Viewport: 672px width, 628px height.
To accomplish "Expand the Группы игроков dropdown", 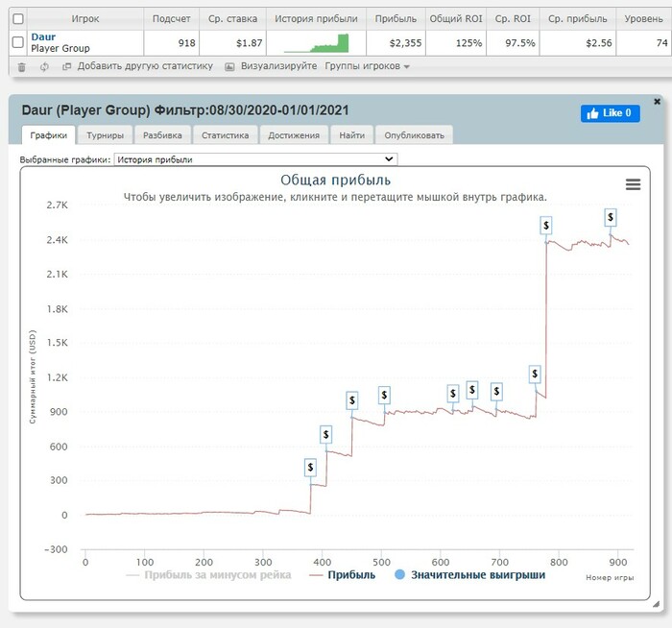I will pyautogui.click(x=368, y=66).
